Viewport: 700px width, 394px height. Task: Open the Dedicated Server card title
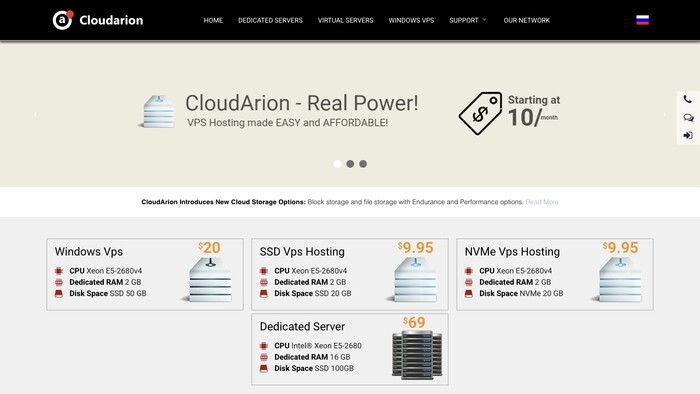pos(302,327)
